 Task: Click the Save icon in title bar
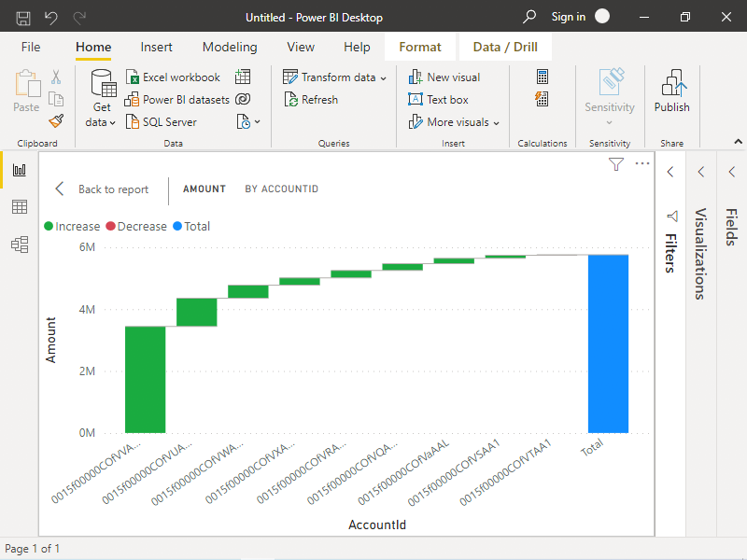[22, 18]
